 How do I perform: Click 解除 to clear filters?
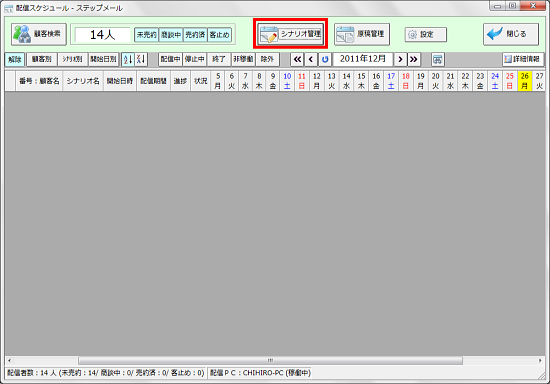[x=15, y=59]
